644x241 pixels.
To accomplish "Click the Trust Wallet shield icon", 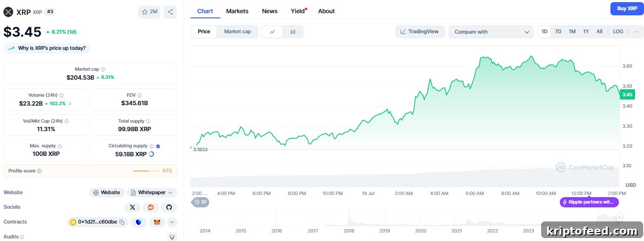I will (139, 222).
